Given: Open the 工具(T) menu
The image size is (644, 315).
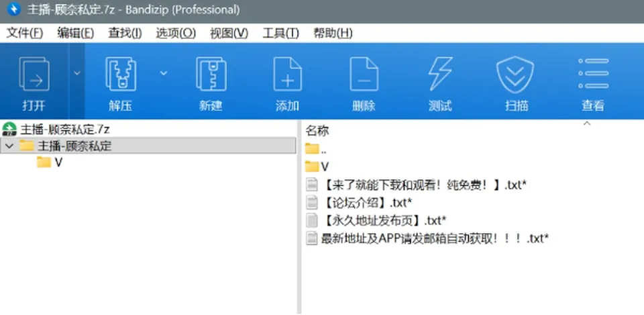Looking at the screenshot, I should (280, 34).
